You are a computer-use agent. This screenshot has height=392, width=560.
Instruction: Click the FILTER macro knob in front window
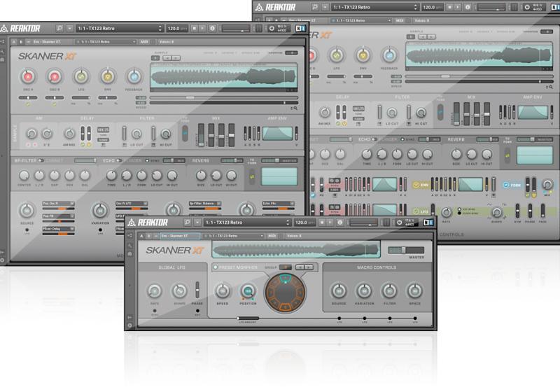[390, 291]
